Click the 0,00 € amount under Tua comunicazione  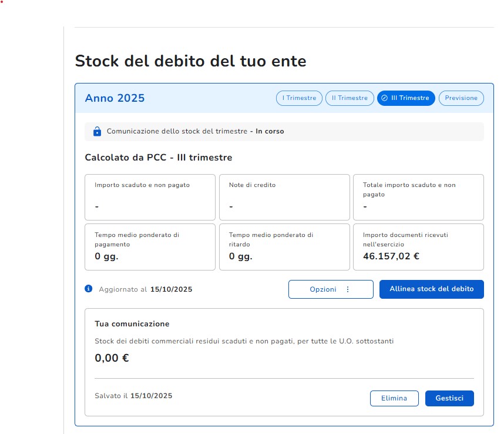[112, 358]
